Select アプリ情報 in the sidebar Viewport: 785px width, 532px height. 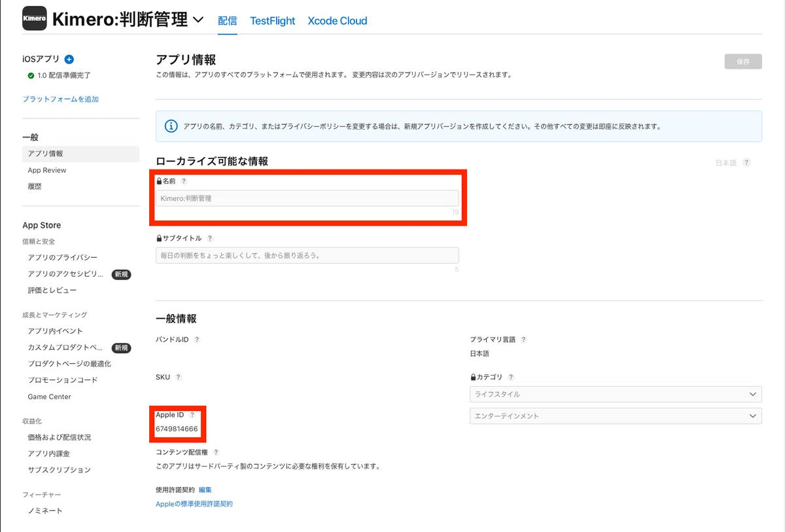click(x=80, y=154)
